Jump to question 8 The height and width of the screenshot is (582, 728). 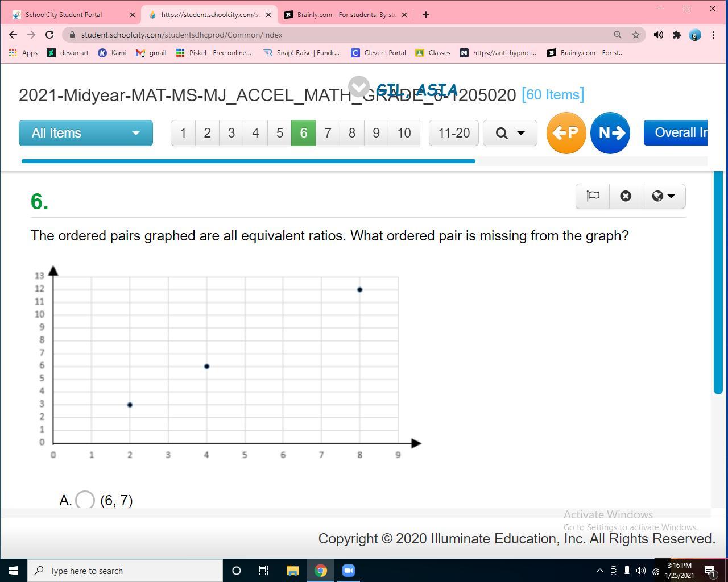352,133
